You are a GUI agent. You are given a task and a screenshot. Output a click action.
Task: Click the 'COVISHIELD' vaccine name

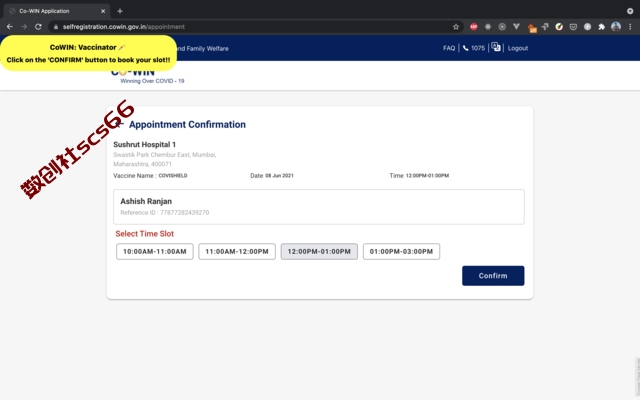[x=173, y=176]
